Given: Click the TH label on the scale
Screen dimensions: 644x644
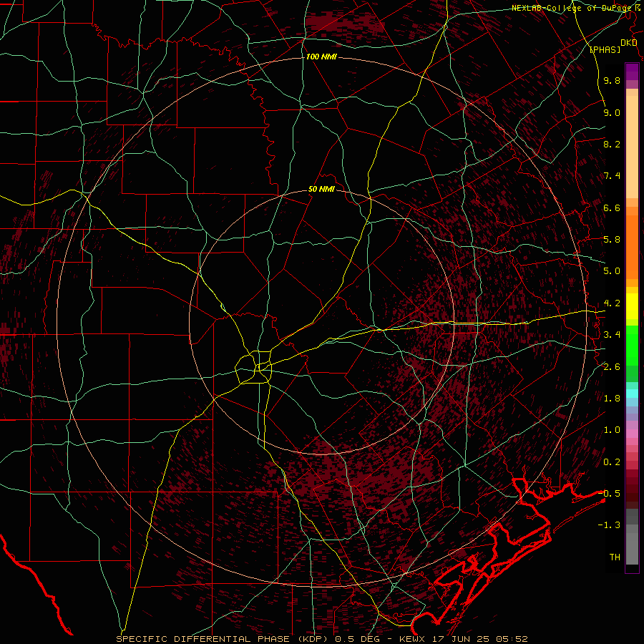Looking at the screenshot, I should [x=615, y=557].
